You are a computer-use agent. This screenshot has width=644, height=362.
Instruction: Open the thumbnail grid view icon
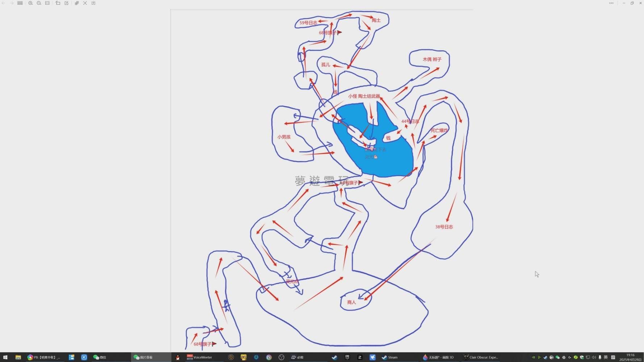point(20,3)
